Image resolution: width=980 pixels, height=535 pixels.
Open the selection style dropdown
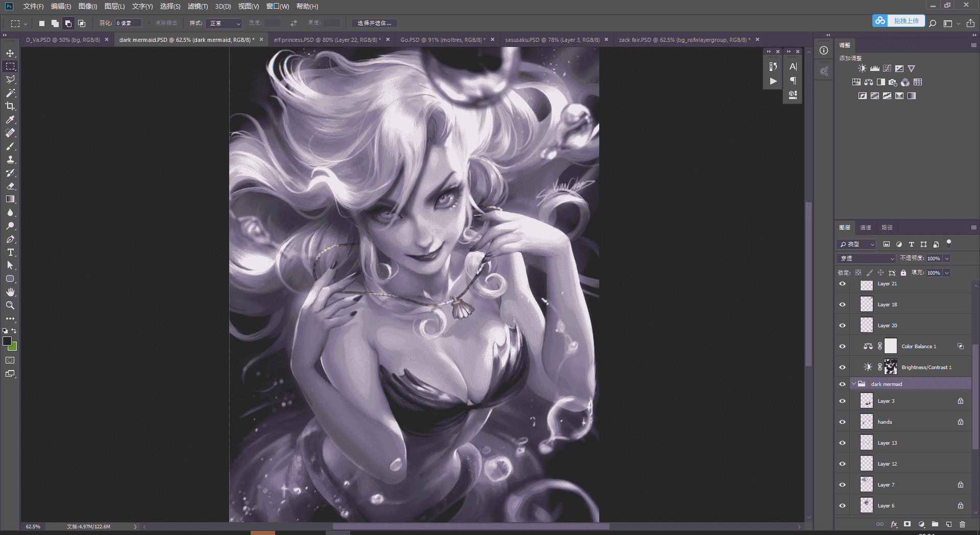click(x=224, y=23)
